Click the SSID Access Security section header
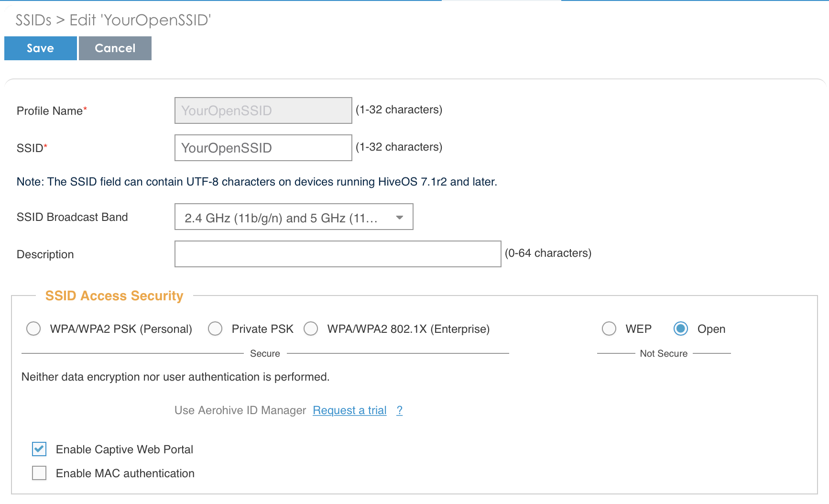Viewport: 829px width, 504px height. (x=115, y=296)
